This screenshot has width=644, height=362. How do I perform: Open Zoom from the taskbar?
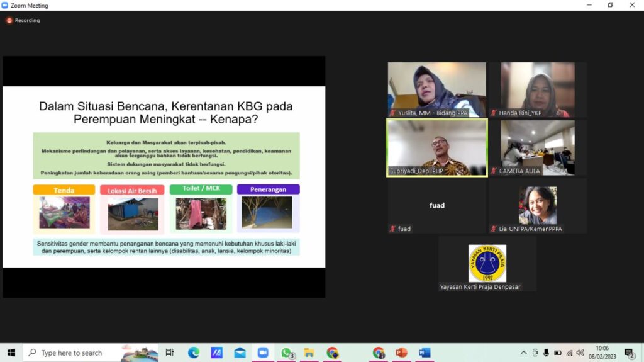[263, 353]
